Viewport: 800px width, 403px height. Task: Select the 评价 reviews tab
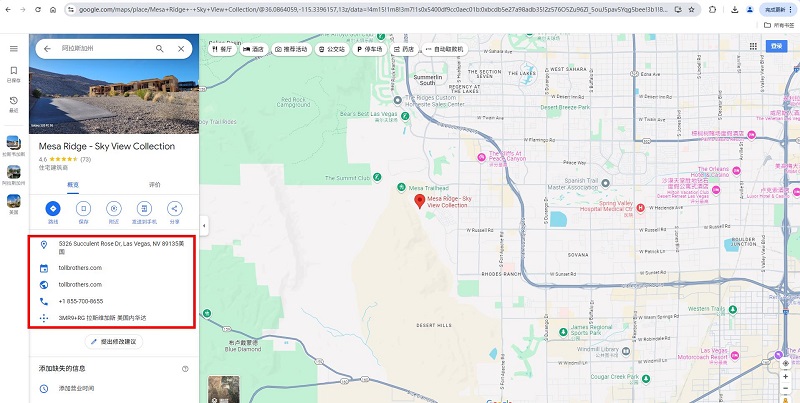[x=154, y=185]
